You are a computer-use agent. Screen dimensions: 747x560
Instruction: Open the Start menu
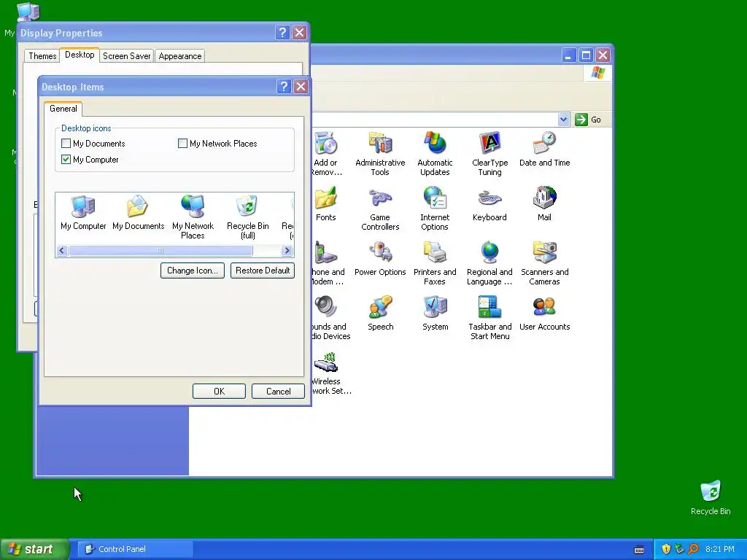click(34, 549)
